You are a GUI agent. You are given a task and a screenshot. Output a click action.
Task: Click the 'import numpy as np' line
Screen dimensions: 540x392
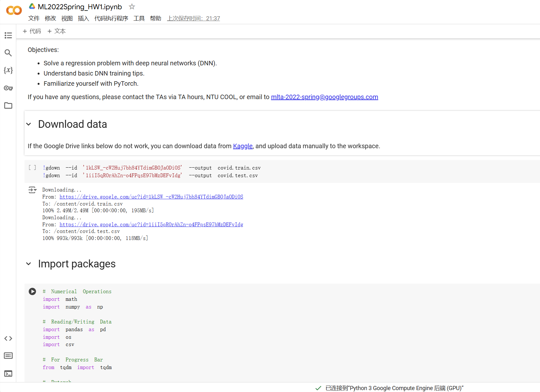pos(73,307)
